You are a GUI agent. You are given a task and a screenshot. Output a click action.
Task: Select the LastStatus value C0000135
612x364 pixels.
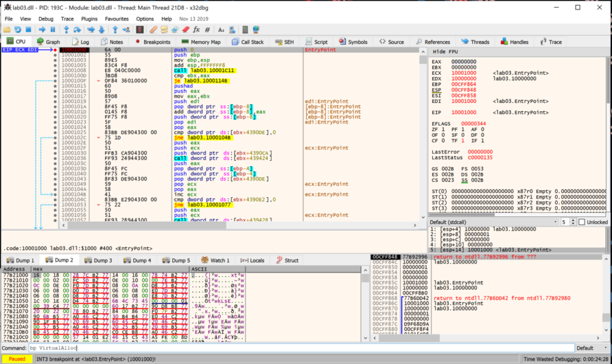coord(480,158)
